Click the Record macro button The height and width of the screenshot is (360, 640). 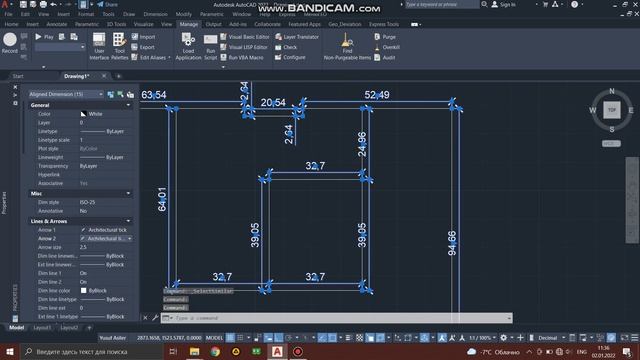point(10,43)
